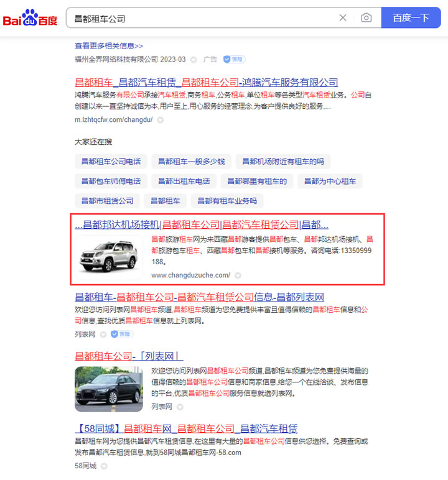448x480 pixels.
Task: Select related search 昌都包车师傅电话
Action: click(111, 181)
